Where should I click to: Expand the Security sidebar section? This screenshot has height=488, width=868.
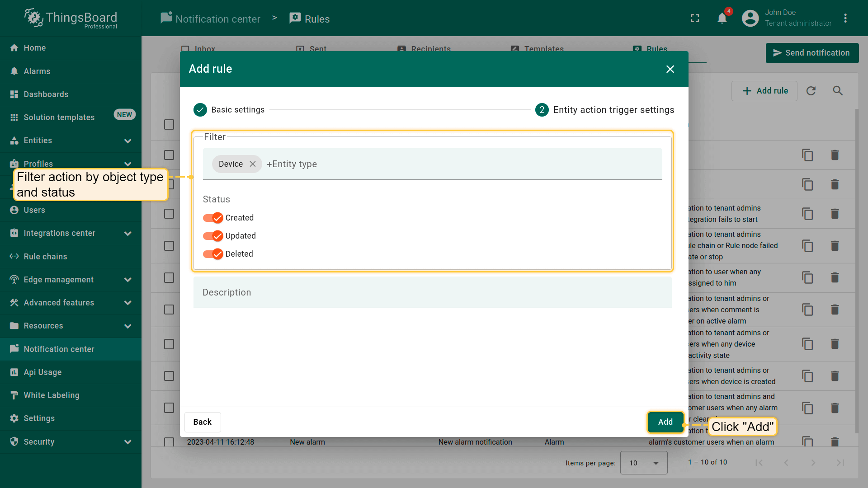127,442
